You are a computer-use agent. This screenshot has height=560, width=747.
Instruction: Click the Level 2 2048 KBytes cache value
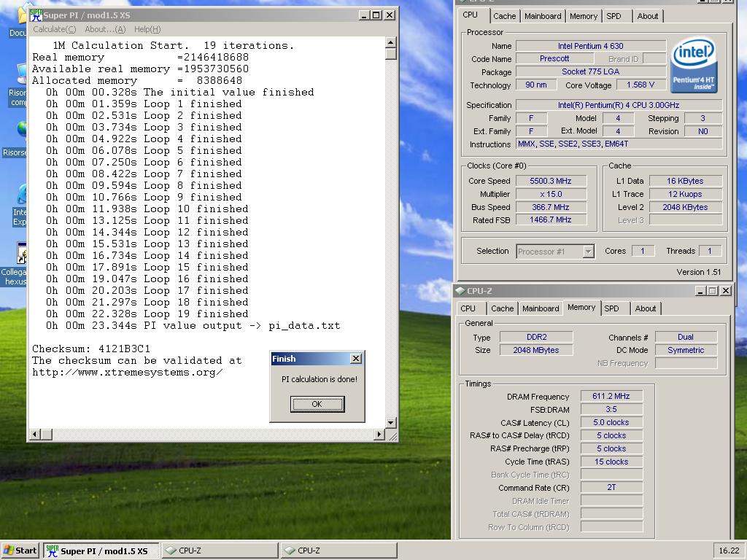(x=685, y=207)
